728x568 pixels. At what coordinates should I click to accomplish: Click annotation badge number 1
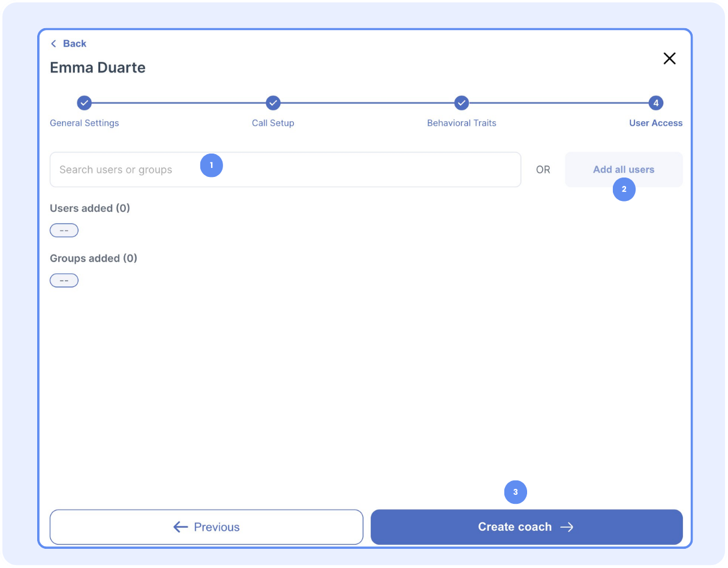pyautogui.click(x=211, y=166)
